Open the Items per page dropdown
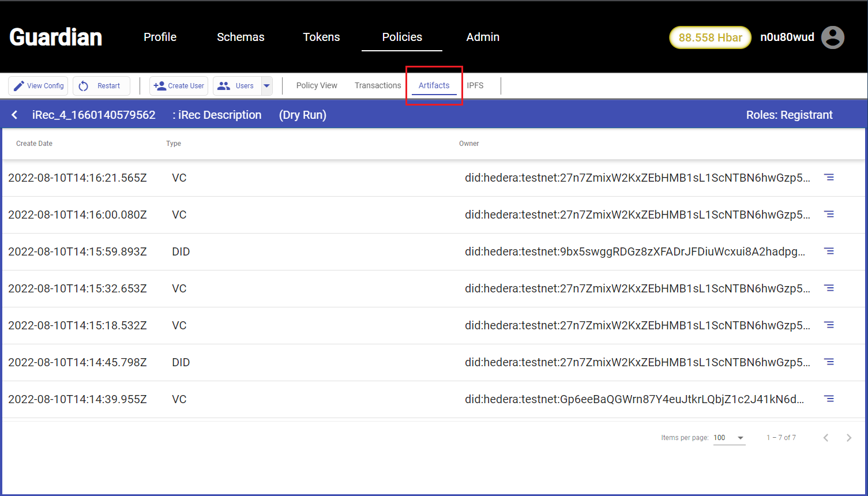The image size is (868, 496). tap(729, 438)
